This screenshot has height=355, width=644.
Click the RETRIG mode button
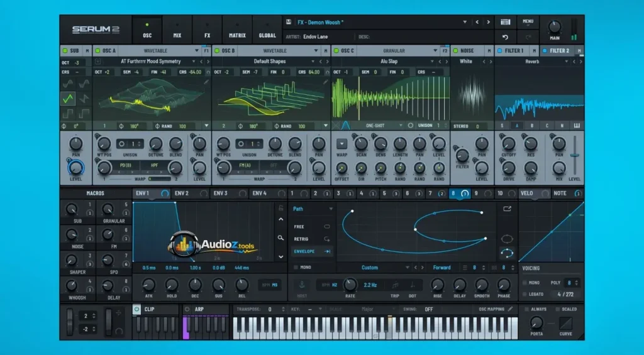click(312, 239)
